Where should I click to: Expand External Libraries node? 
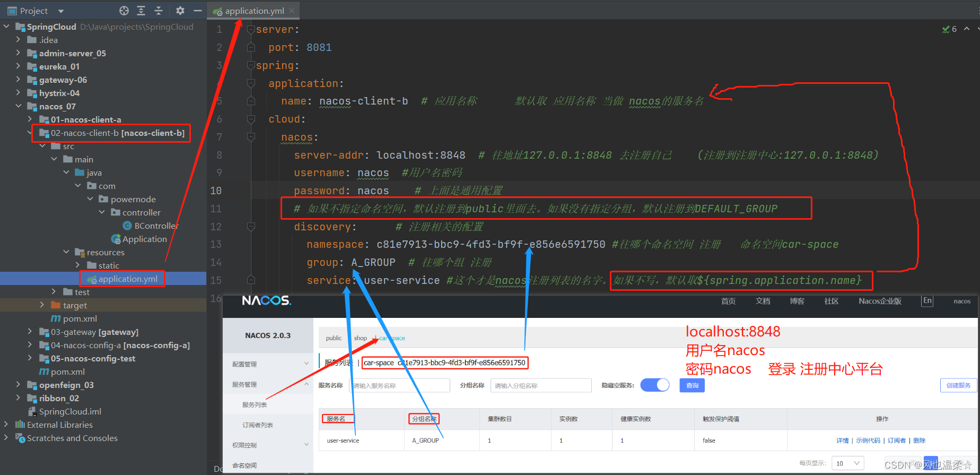click(x=6, y=425)
